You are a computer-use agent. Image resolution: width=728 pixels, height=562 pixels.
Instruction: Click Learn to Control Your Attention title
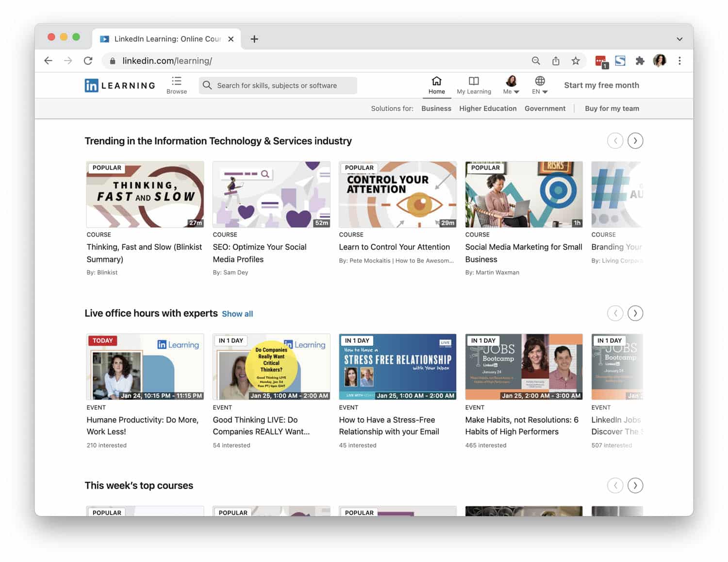point(394,247)
